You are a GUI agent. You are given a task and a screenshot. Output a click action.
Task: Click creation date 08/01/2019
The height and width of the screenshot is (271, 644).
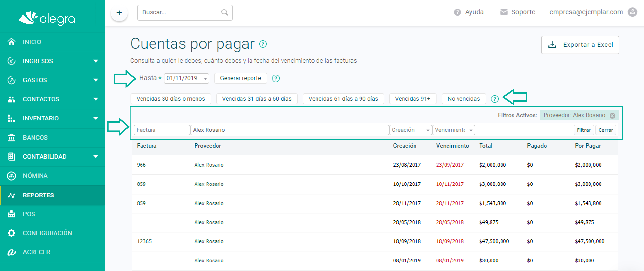(x=407, y=260)
